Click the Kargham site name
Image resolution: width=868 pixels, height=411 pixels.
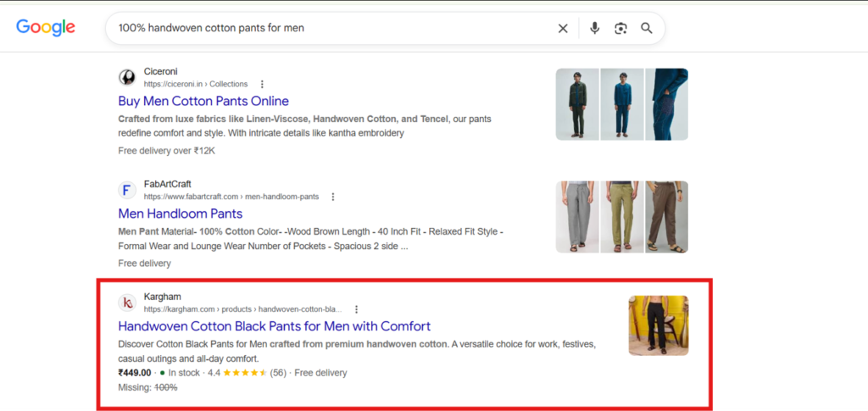point(162,297)
